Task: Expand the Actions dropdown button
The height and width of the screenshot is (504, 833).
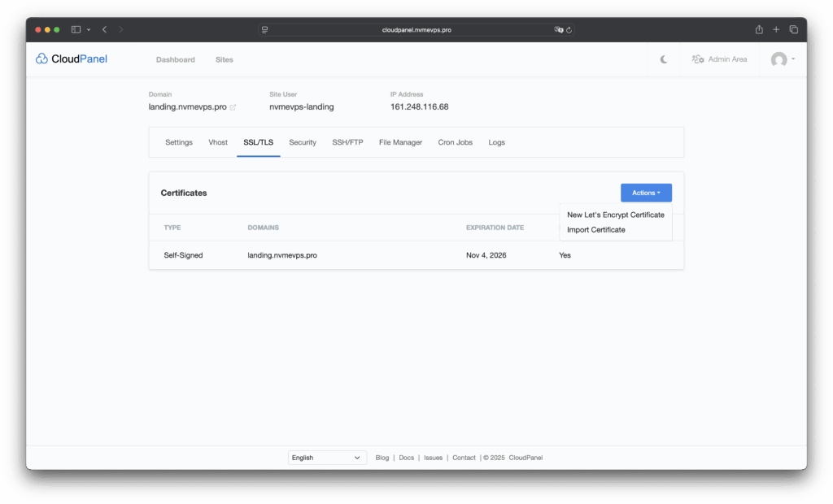Action: pyautogui.click(x=646, y=193)
